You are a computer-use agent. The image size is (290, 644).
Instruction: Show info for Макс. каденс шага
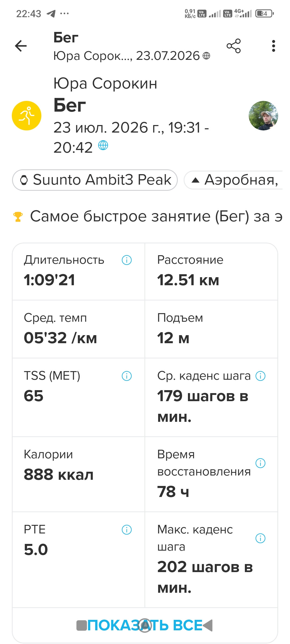[260, 538]
